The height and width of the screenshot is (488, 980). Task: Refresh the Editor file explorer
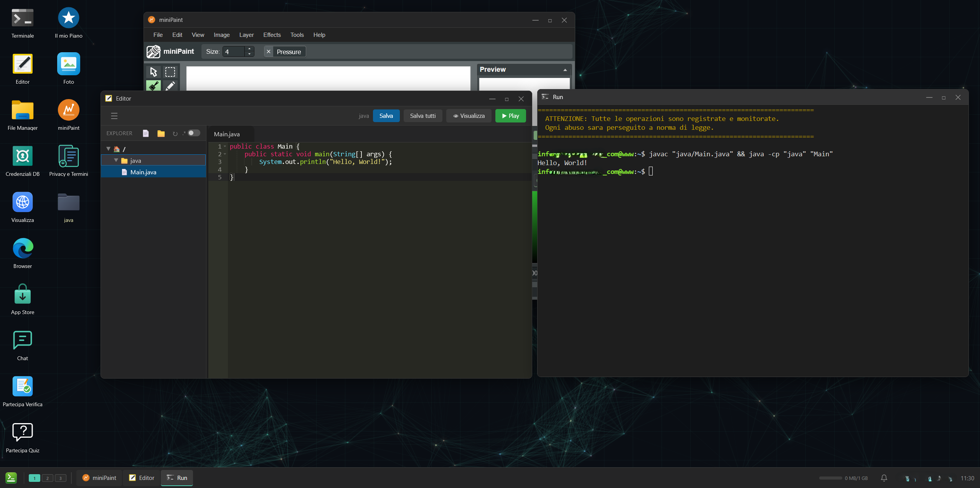click(x=175, y=133)
